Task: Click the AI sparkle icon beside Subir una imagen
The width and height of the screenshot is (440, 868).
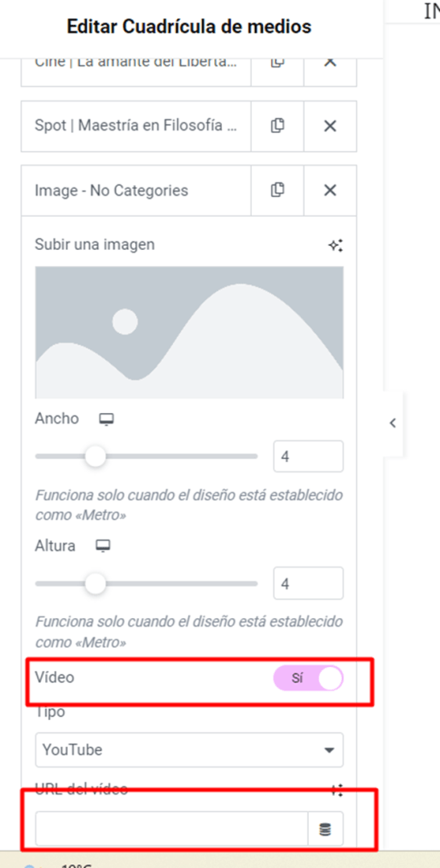Action: click(335, 245)
